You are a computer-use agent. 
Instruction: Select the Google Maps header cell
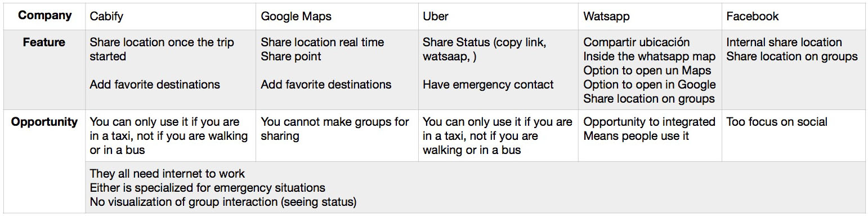[337, 16]
